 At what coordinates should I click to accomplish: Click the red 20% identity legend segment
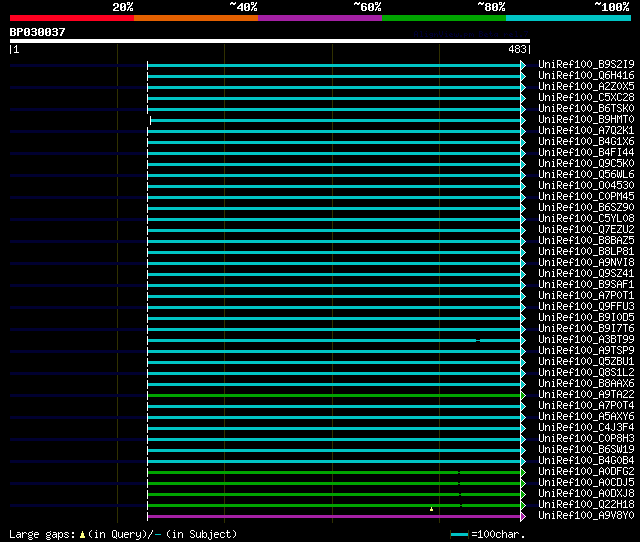[72, 18]
